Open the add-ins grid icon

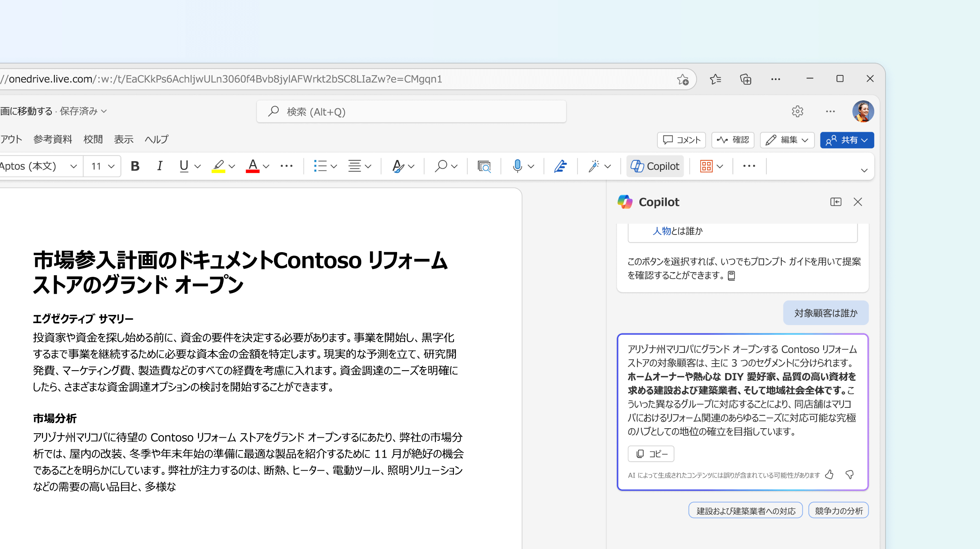tap(706, 166)
